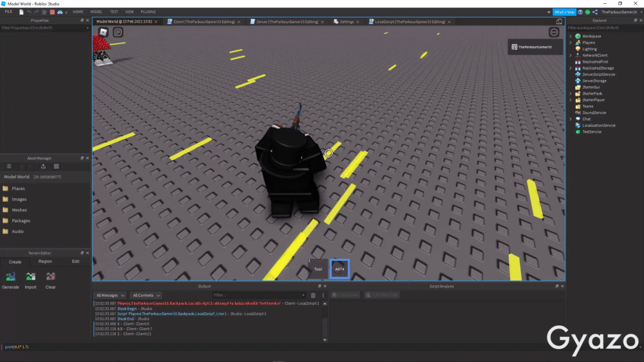The width and height of the screenshot is (644, 362).
Task: Open the PLUGINS ribbon tab
Action: point(148,12)
